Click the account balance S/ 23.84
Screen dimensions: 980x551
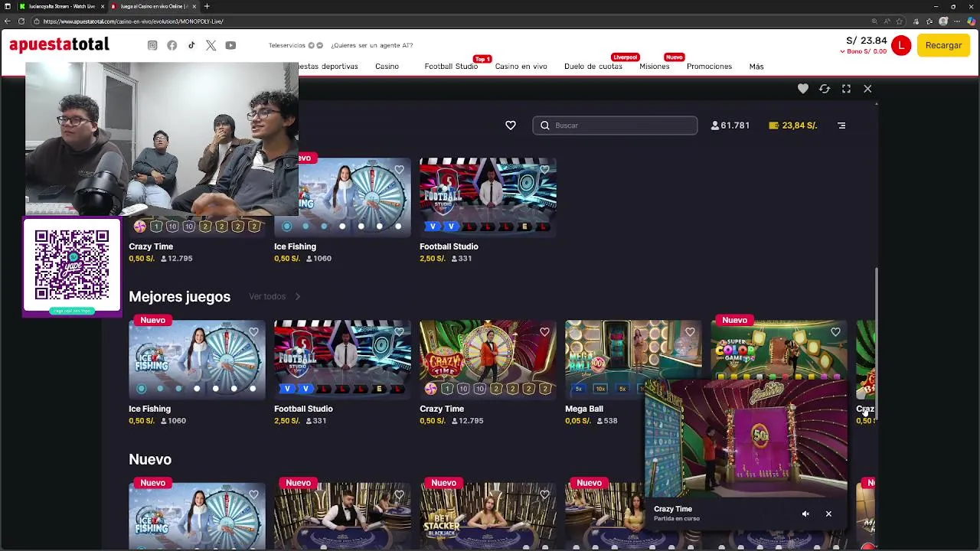pyautogui.click(x=867, y=41)
